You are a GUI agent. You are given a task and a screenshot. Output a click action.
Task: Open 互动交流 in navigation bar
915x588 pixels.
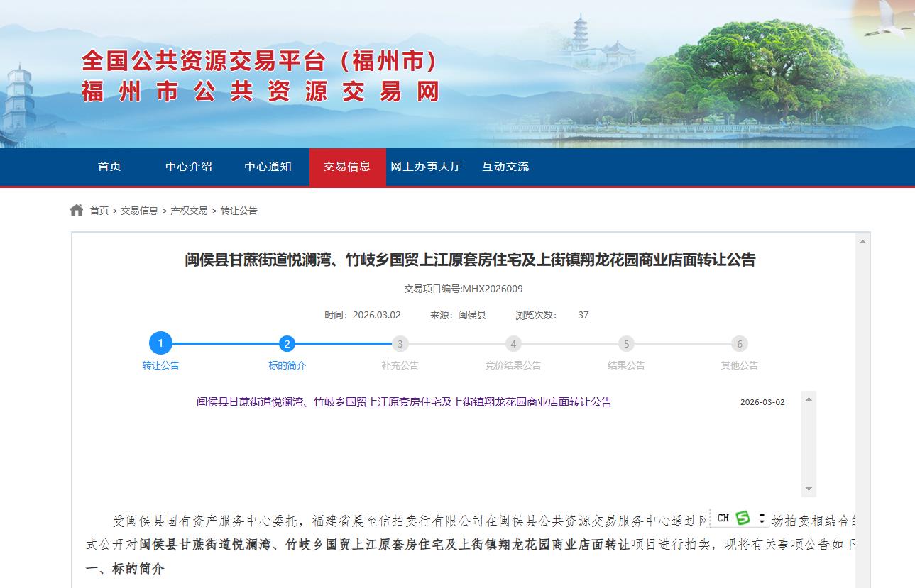[x=505, y=167]
